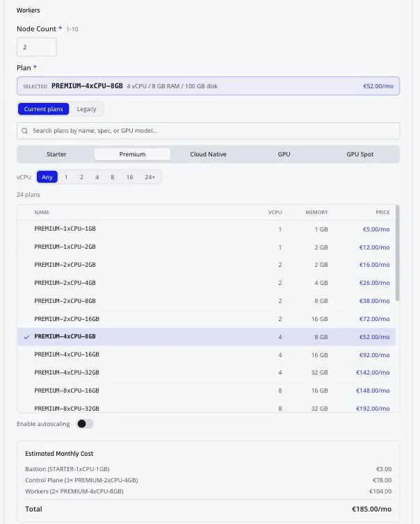Switch to Legacy plans

86,109
